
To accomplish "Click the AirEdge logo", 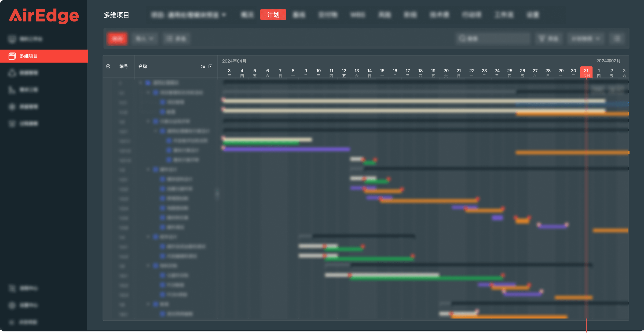I will point(44,16).
